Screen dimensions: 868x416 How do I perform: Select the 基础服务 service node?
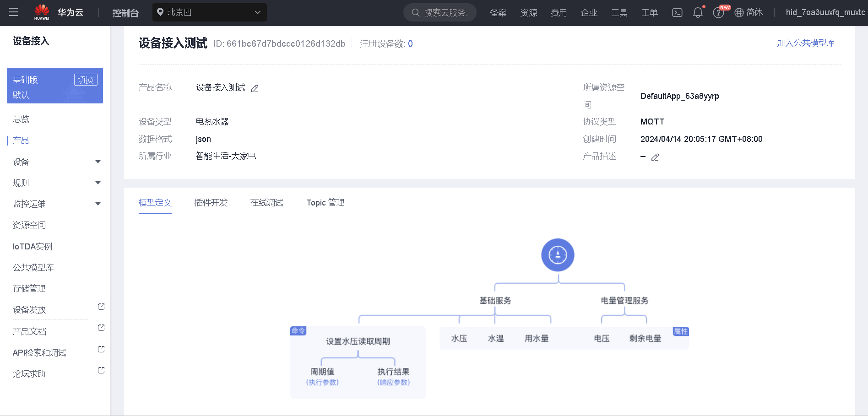(x=495, y=300)
